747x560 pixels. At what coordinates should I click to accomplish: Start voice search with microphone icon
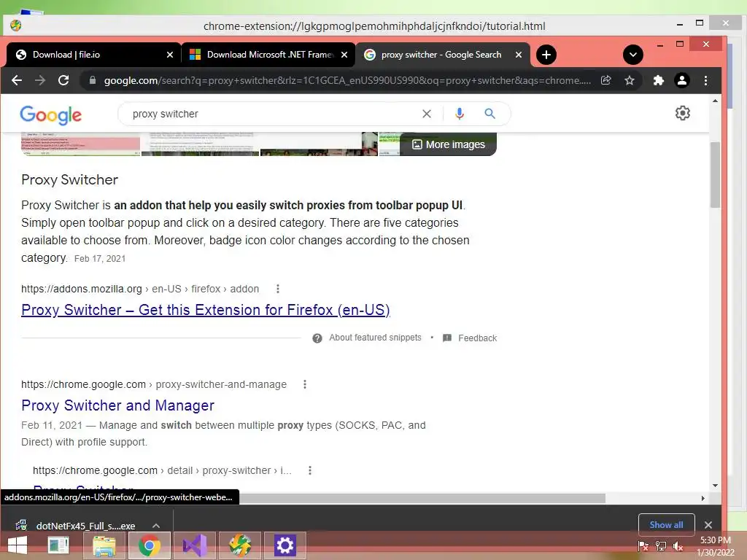(x=460, y=114)
